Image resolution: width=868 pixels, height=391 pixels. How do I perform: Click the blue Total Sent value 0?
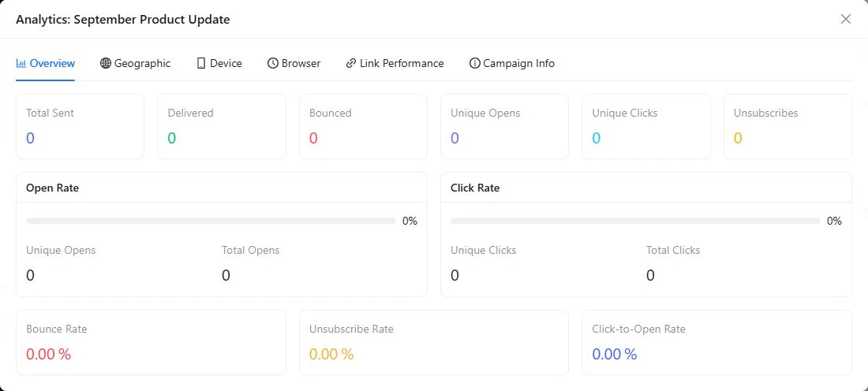pos(31,138)
